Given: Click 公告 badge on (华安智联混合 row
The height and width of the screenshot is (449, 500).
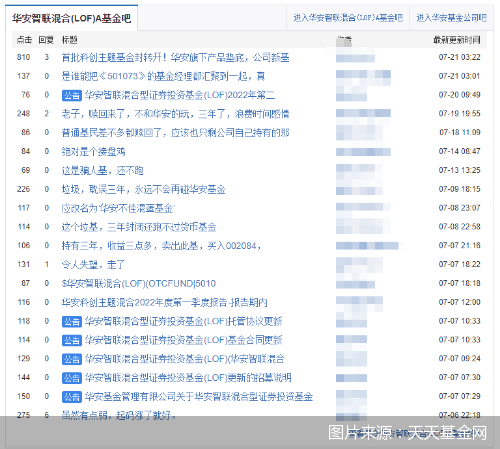Looking at the screenshot, I should (x=72, y=359).
